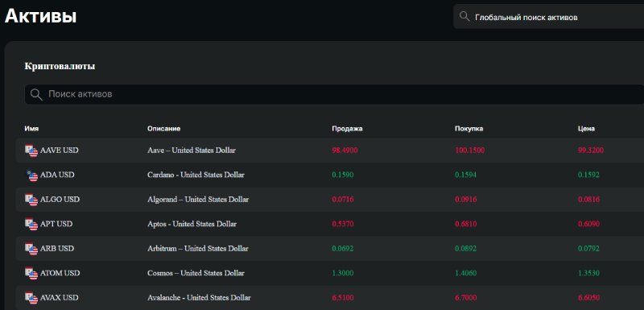Sort by the Имя column header
The height and width of the screenshot is (310, 644).
coord(31,129)
